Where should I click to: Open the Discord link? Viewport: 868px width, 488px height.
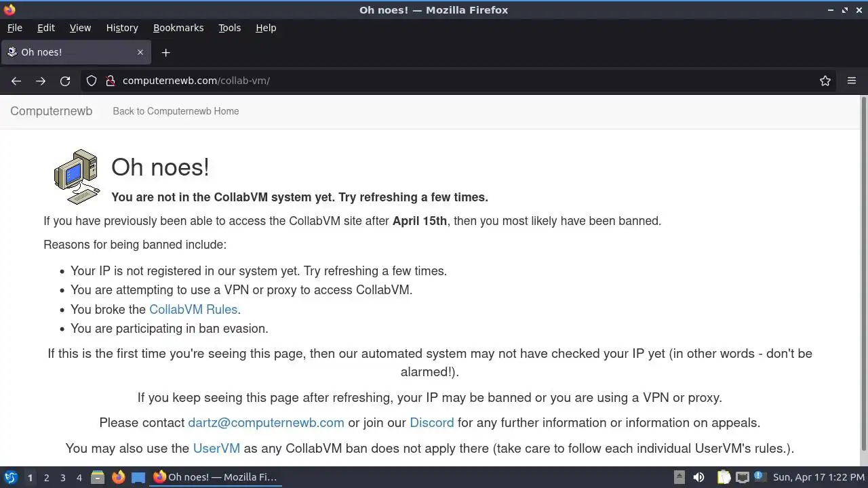(x=431, y=422)
